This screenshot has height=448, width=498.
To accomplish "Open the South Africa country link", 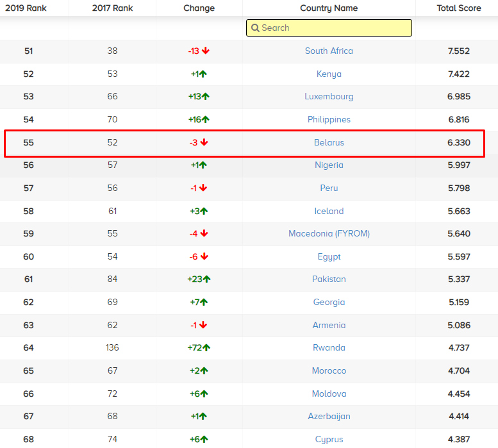I will click(x=329, y=51).
